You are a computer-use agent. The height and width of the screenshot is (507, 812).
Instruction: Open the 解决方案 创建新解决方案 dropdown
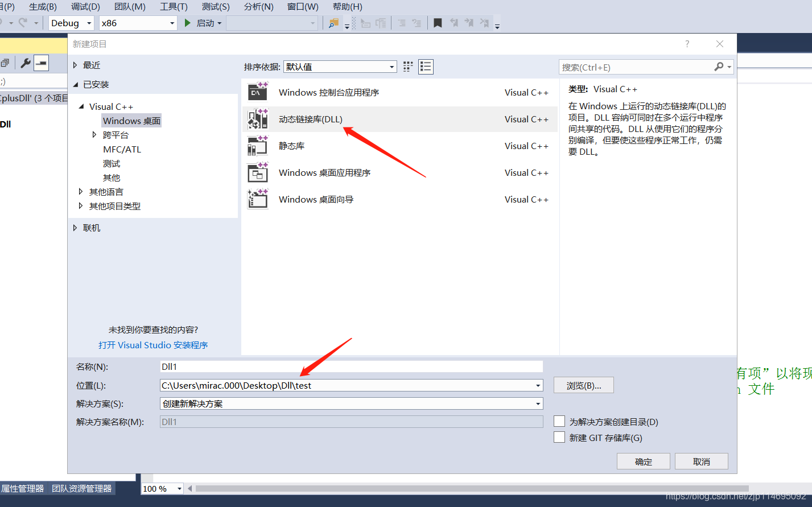352,403
